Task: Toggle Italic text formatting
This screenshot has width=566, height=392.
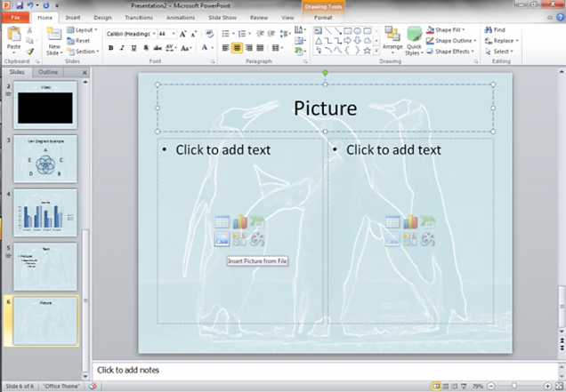Action: coord(123,48)
